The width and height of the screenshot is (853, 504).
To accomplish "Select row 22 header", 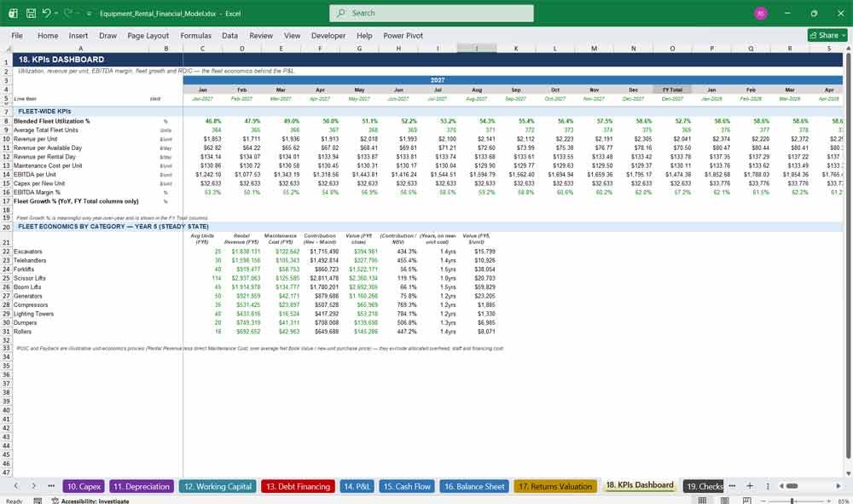I will 7,252.
